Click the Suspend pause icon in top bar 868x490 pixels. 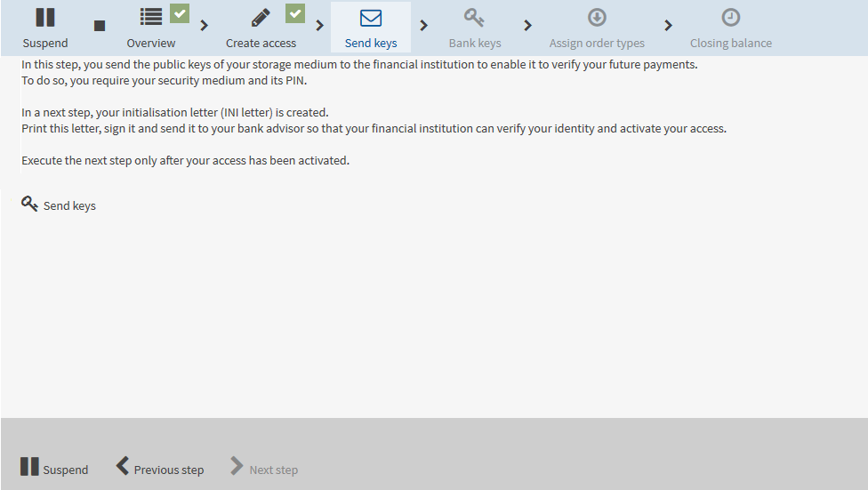tap(44, 18)
